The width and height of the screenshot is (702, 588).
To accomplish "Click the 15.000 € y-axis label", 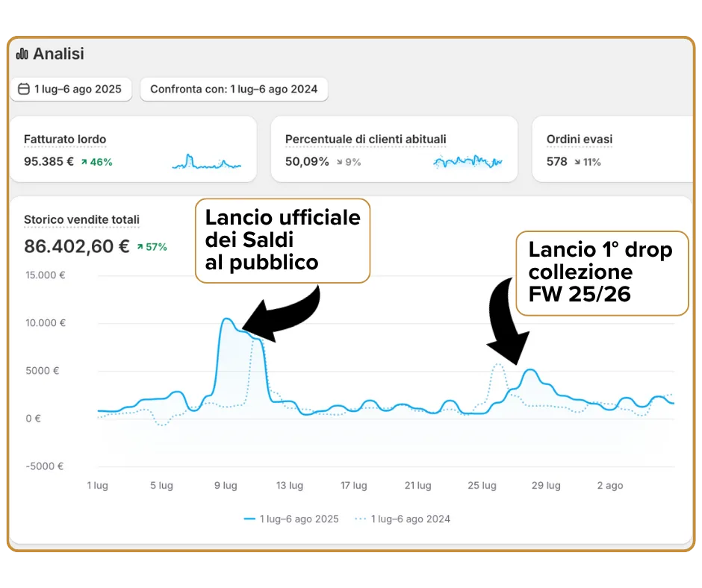I will tap(46, 275).
